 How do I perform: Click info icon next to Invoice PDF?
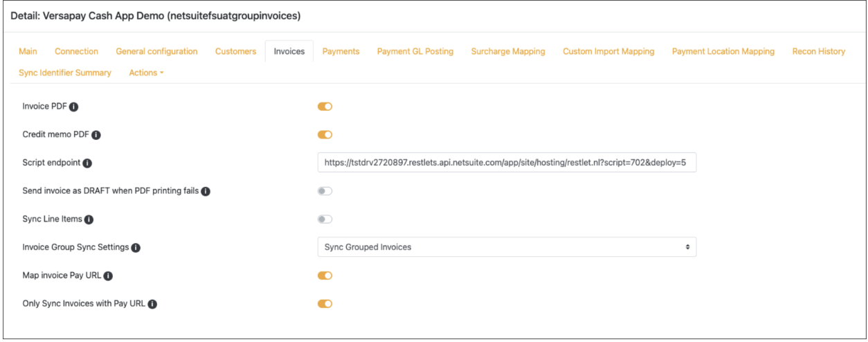[73, 107]
